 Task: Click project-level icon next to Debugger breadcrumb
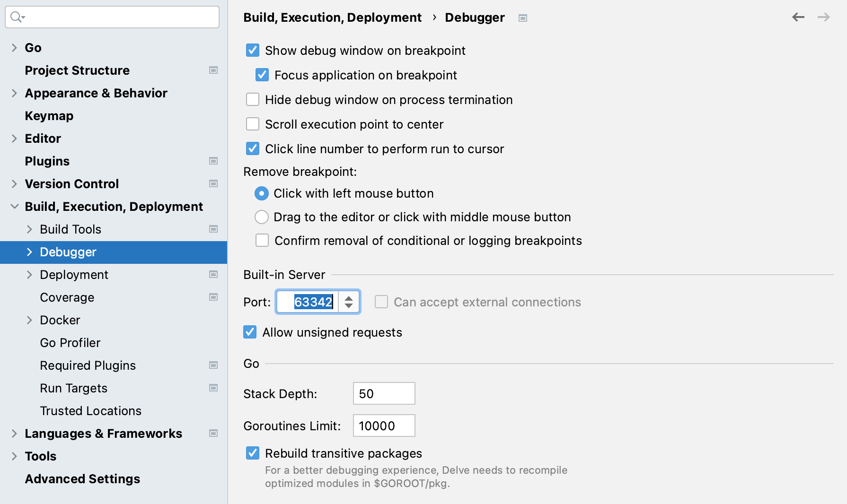click(x=522, y=18)
